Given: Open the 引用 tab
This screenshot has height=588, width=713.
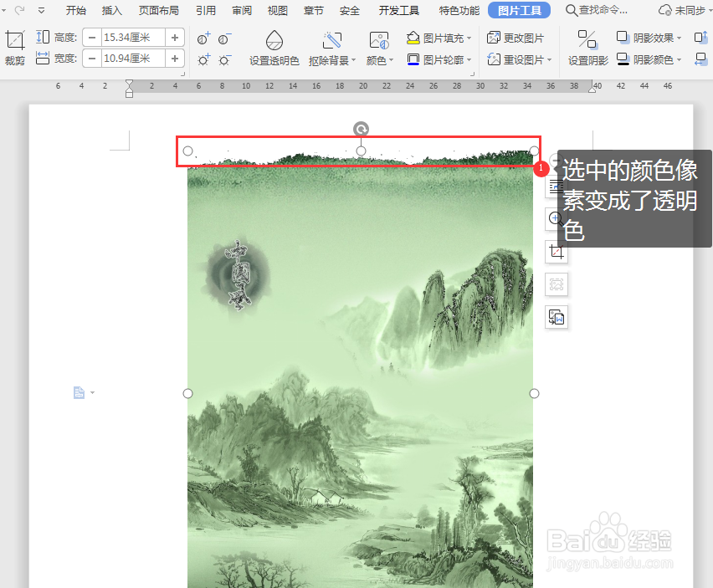Looking at the screenshot, I should tap(206, 10).
